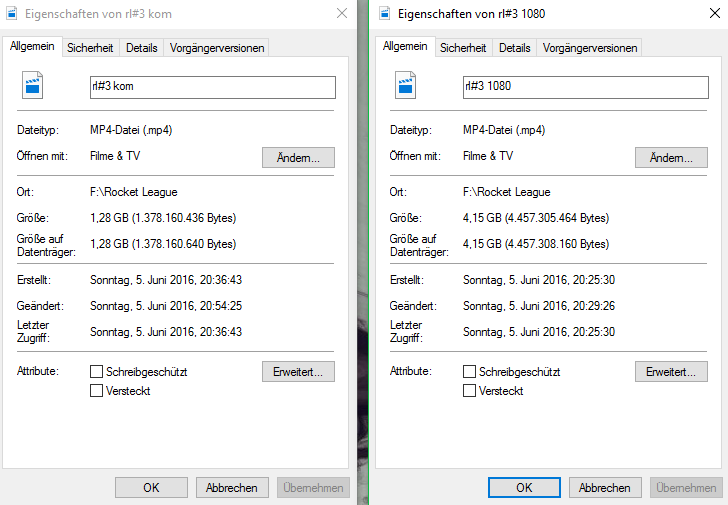The width and height of the screenshot is (728, 505).
Task: Open Erweitert attributes in rl#3 1080 dialog
Action: coord(671,372)
